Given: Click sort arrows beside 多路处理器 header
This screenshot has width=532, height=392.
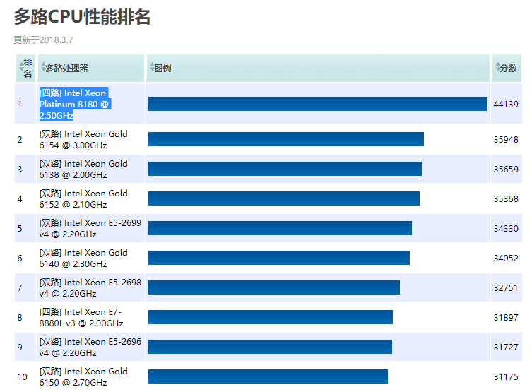Looking at the screenshot, I should pyautogui.click(x=43, y=68).
